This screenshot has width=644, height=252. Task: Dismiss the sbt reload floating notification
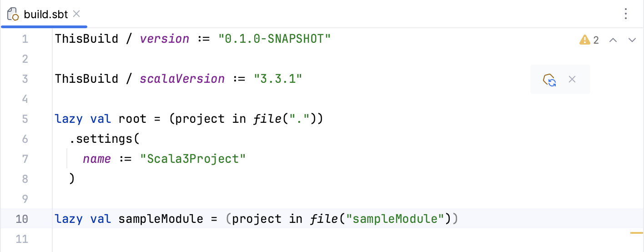point(572,80)
